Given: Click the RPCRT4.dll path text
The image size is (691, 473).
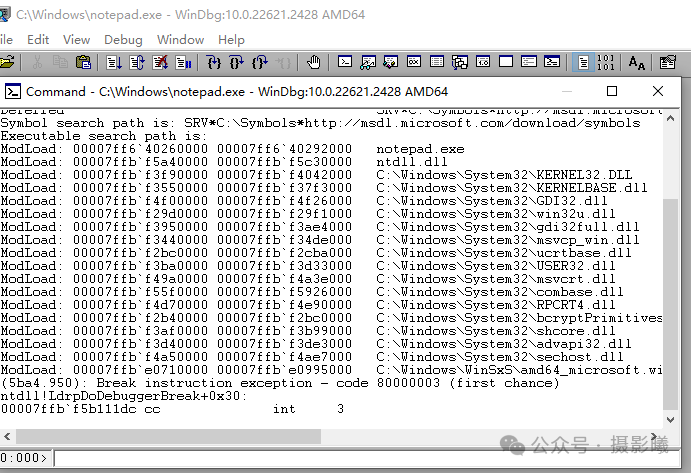Looking at the screenshot, I should [496, 305].
